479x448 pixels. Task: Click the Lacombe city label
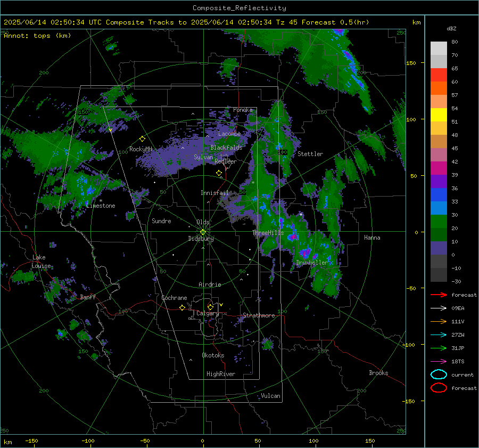coord(229,134)
